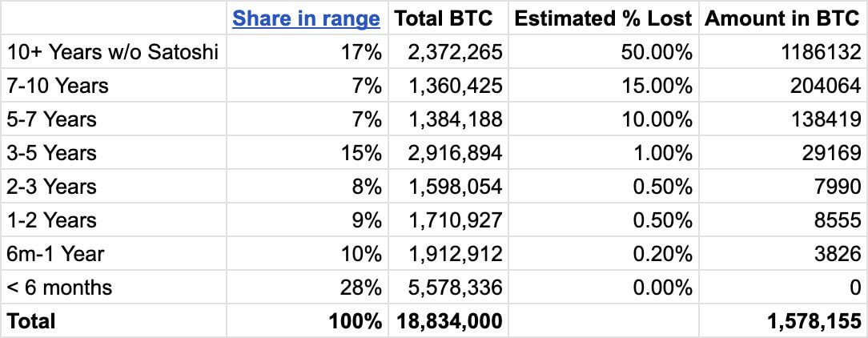Click the 100% total share cell
Image resolution: width=868 pixels, height=338 pixels.
356,321
